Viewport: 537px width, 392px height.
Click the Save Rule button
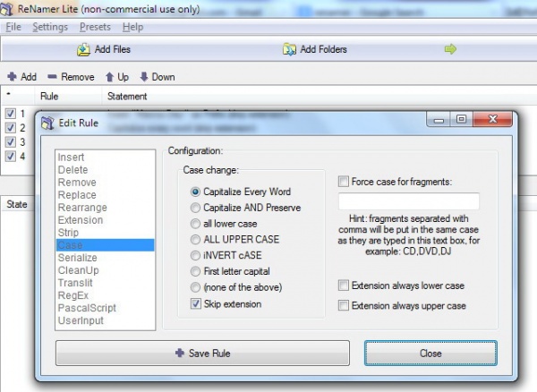[202, 353]
